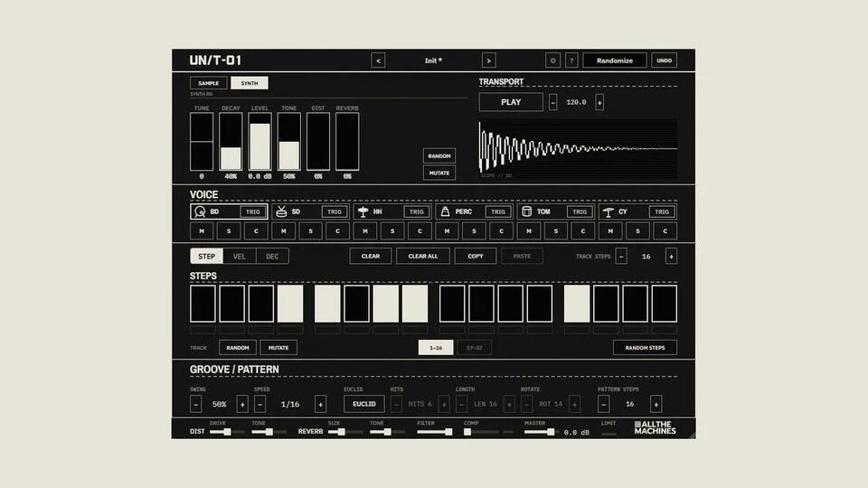The image size is (868, 488).
Task: Select the TOM drum voice icon
Action: [526, 211]
